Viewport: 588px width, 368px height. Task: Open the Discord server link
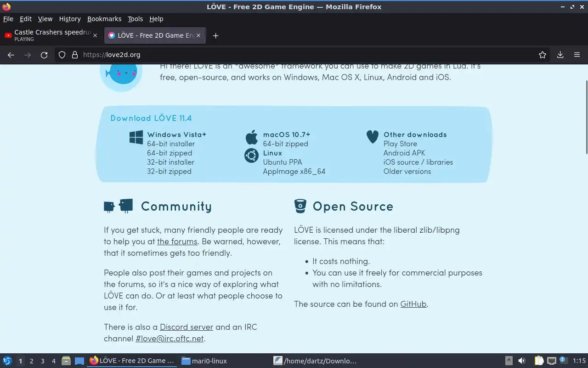coord(187,327)
